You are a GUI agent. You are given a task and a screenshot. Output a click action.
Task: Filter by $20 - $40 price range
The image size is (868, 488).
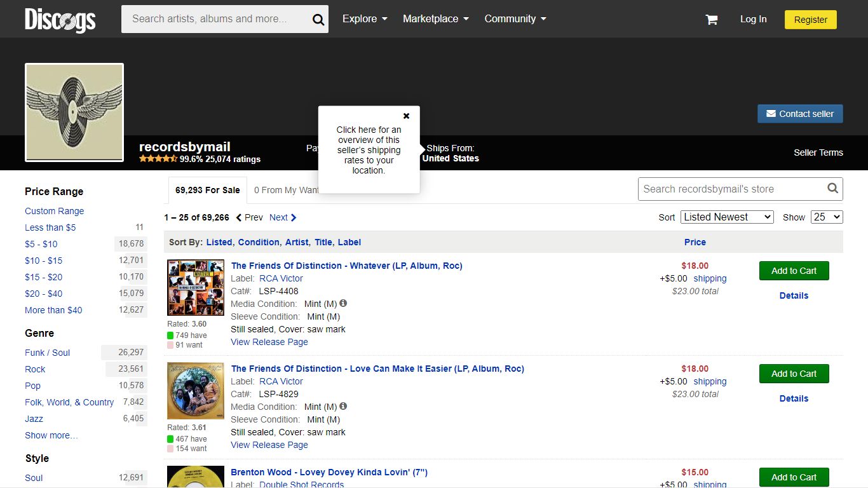point(44,294)
